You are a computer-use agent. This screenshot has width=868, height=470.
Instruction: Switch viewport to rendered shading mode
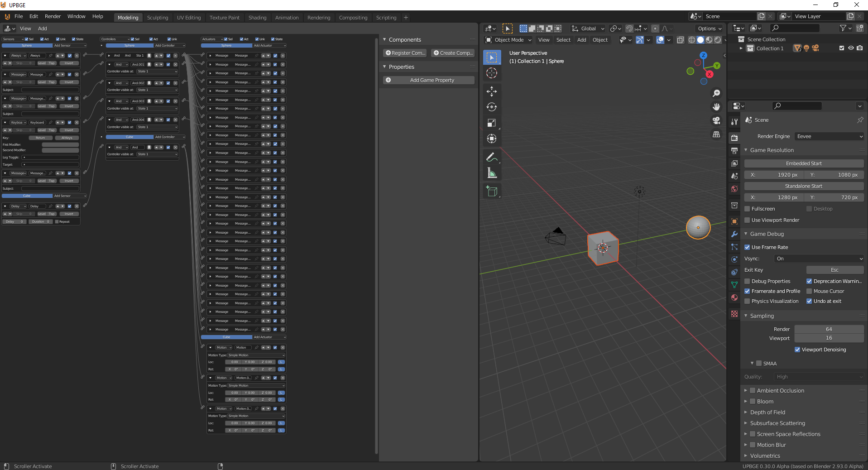[718, 40]
